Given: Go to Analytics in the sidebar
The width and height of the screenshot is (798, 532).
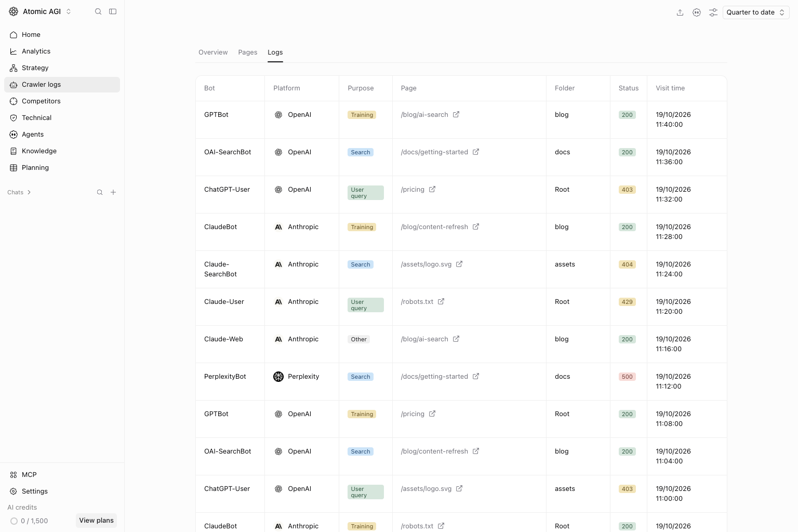Looking at the screenshot, I should click(x=62, y=51).
